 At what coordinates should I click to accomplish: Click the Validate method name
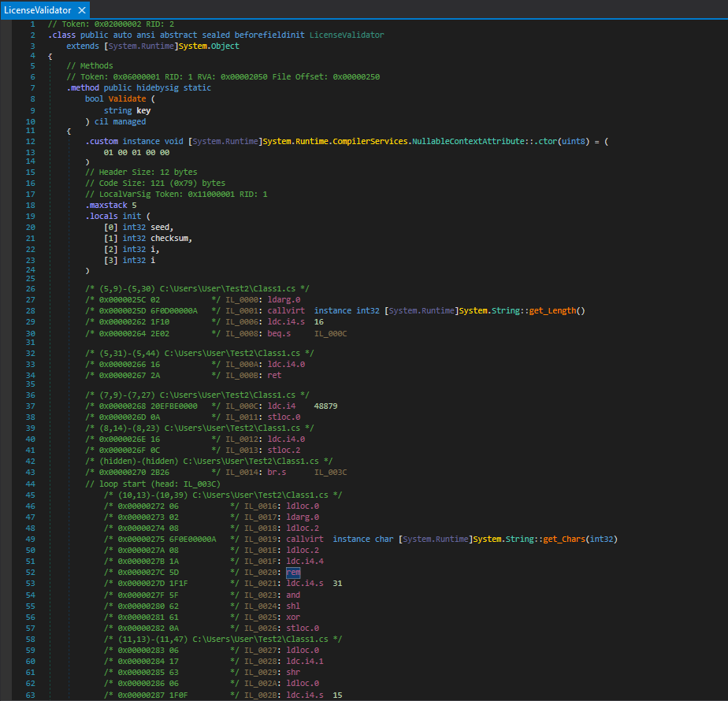click(x=127, y=99)
